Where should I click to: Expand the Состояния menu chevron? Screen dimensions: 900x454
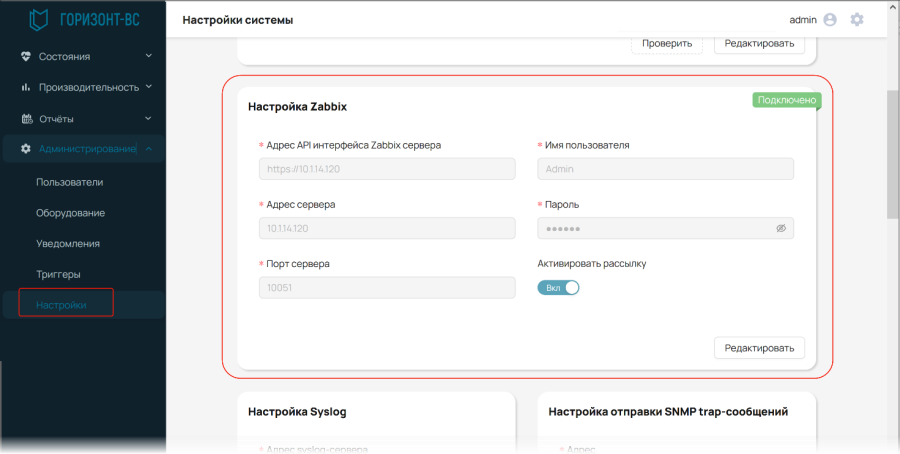[x=149, y=56]
